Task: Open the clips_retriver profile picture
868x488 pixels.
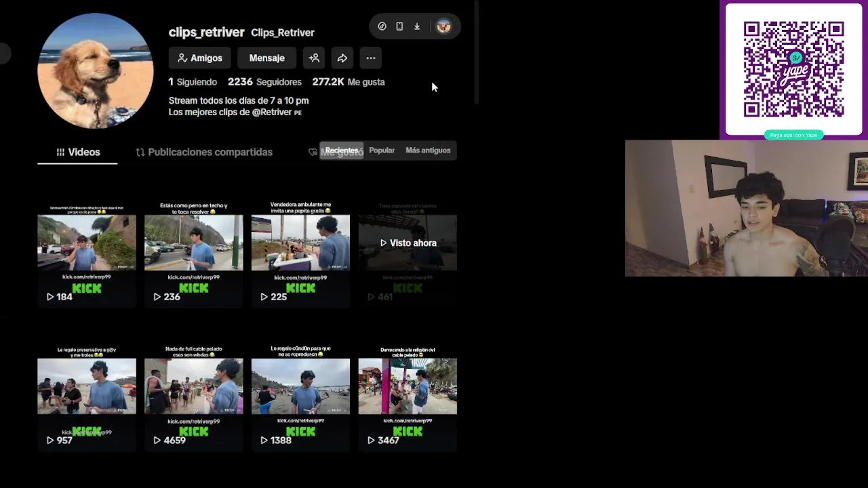Action: (96, 70)
